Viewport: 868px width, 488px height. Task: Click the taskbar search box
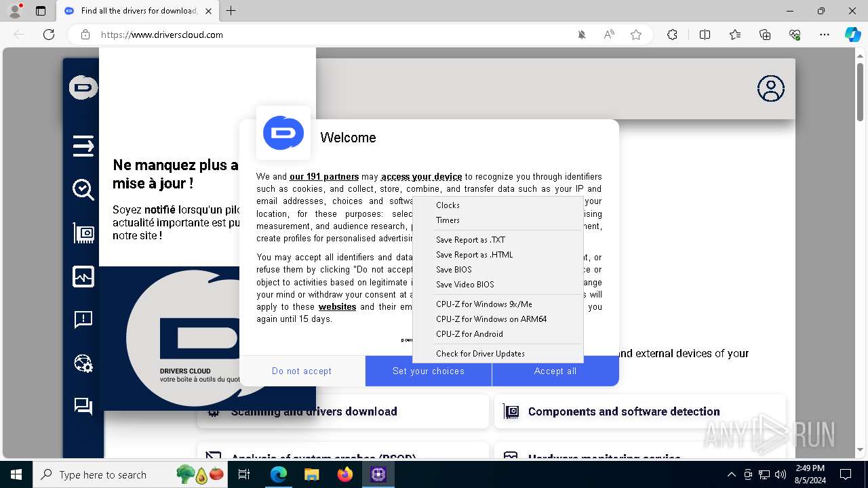tap(131, 474)
